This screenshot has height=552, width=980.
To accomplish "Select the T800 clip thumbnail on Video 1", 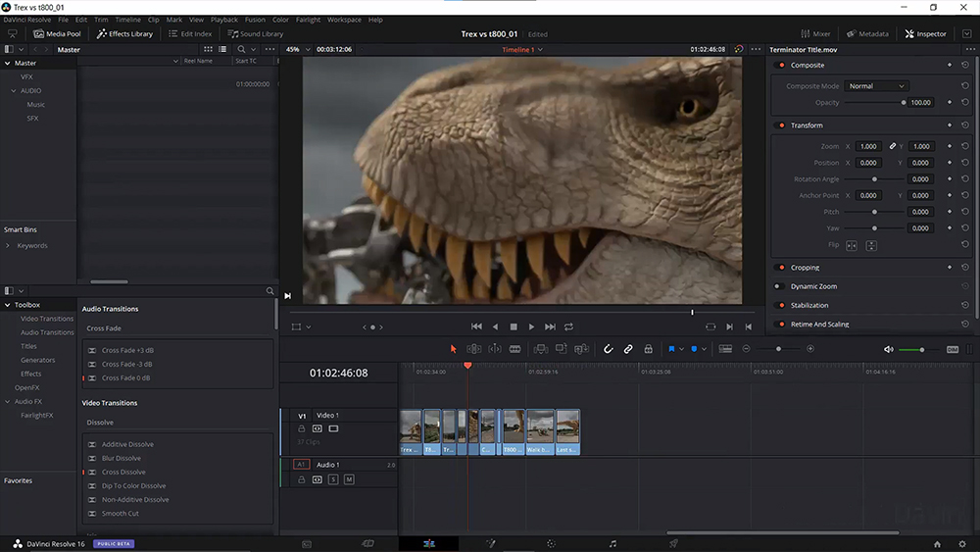I will pyautogui.click(x=514, y=431).
